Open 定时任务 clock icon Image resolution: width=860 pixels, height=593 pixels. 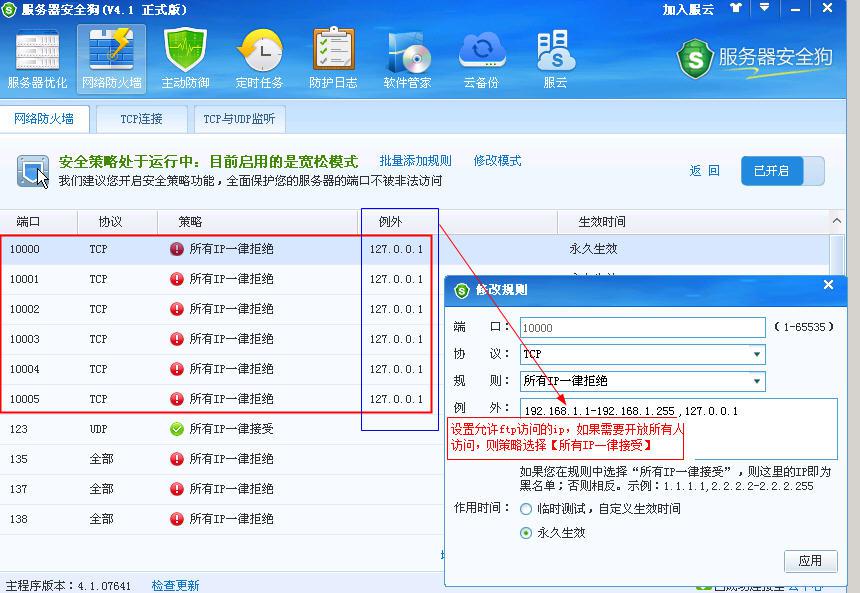(259, 59)
